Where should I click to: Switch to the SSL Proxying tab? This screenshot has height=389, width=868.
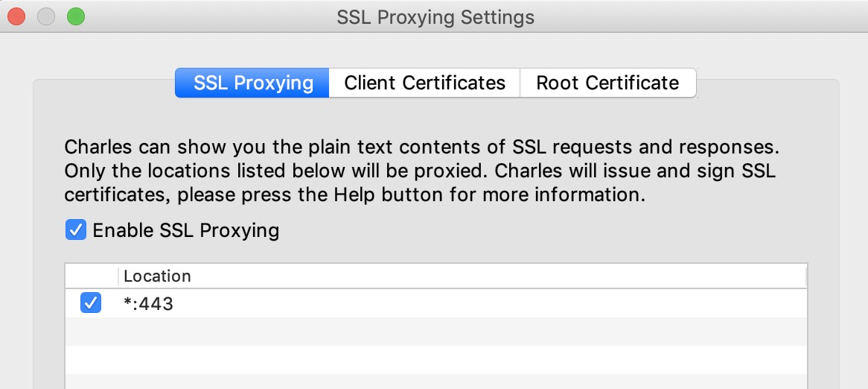(x=252, y=83)
